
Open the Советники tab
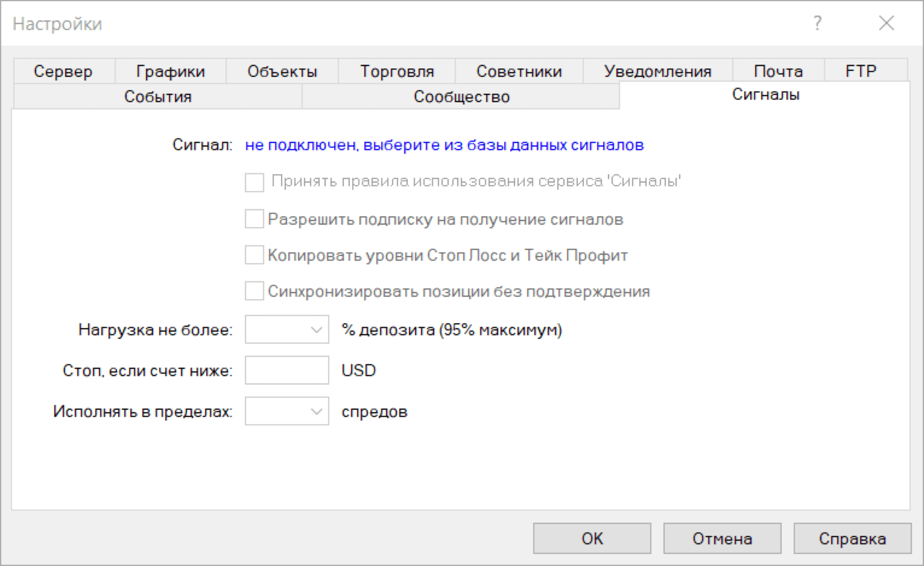pyautogui.click(x=519, y=71)
